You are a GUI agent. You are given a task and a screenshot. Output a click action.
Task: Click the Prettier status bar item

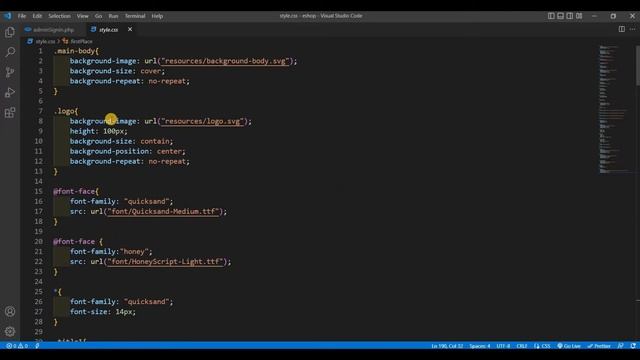pos(599,346)
